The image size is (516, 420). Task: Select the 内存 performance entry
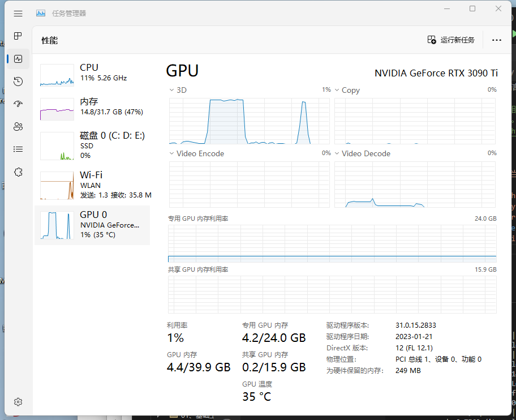click(x=92, y=108)
